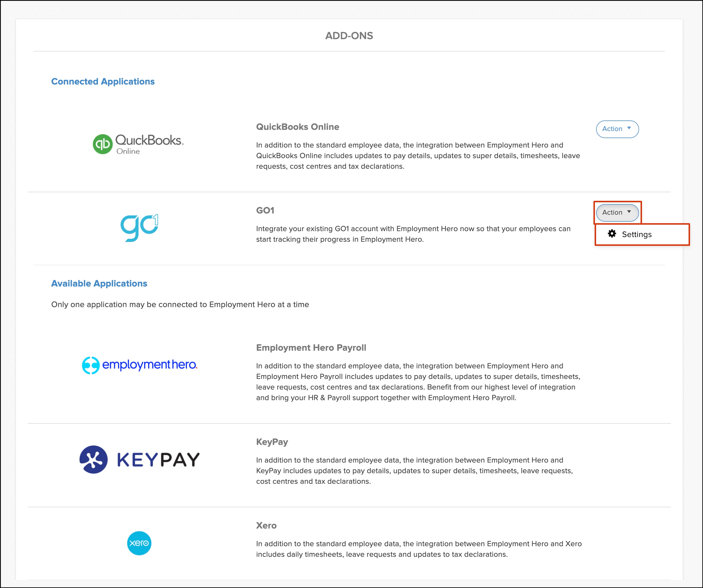
Task: Click the GO1 heading text
Action: coord(265,211)
